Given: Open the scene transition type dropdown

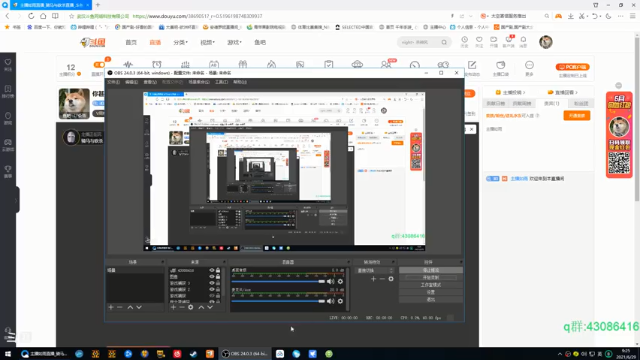Looking at the screenshot, I should click(x=375, y=270).
